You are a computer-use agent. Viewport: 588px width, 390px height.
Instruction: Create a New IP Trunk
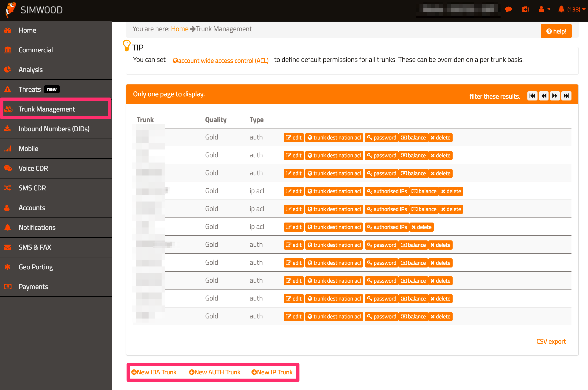pos(272,372)
